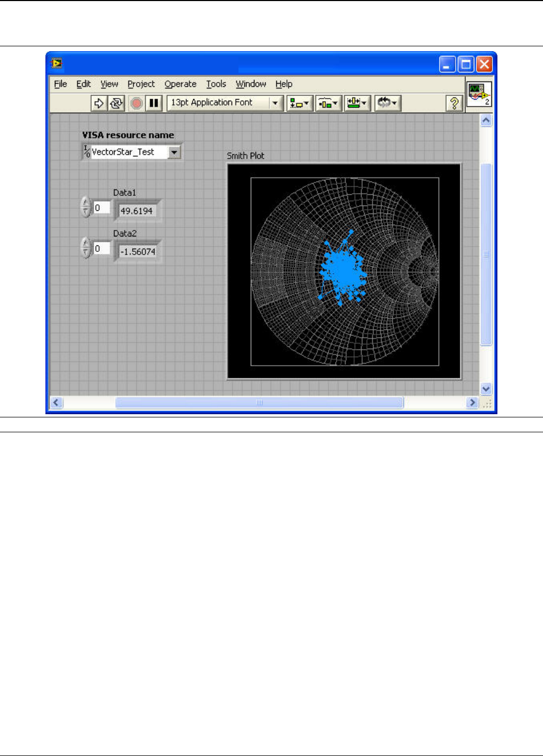Click the horizontal scrollbar thumb
This screenshot has height=756, width=543.
coord(259,402)
